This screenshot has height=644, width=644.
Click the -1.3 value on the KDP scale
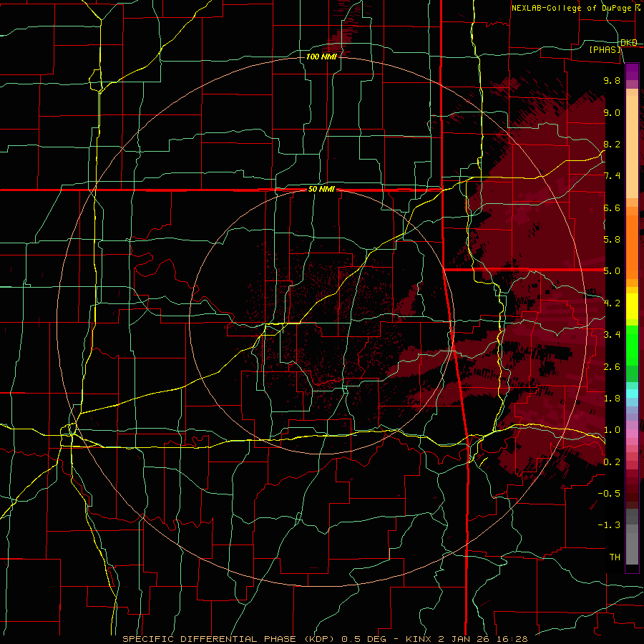[x=609, y=525]
